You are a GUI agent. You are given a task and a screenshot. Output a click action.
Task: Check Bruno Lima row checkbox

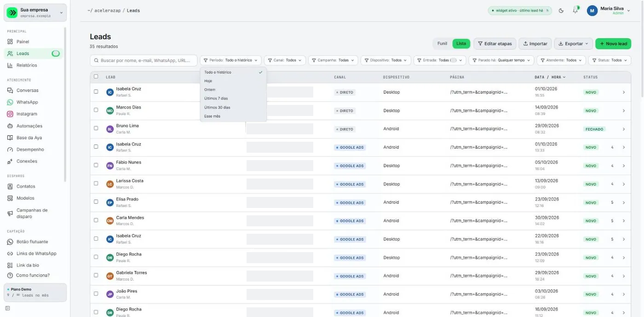96,128
